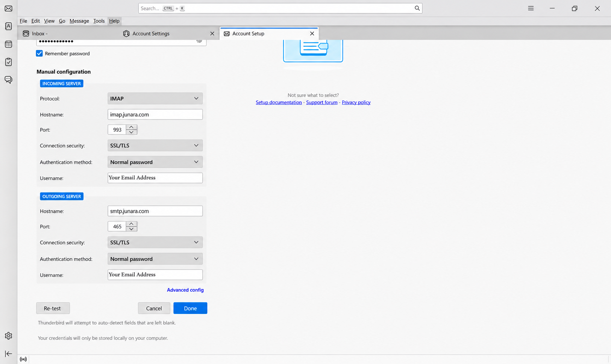Screen dimensions: 611x364
Task: Click the outgoing server Username field
Action: point(155,275)
